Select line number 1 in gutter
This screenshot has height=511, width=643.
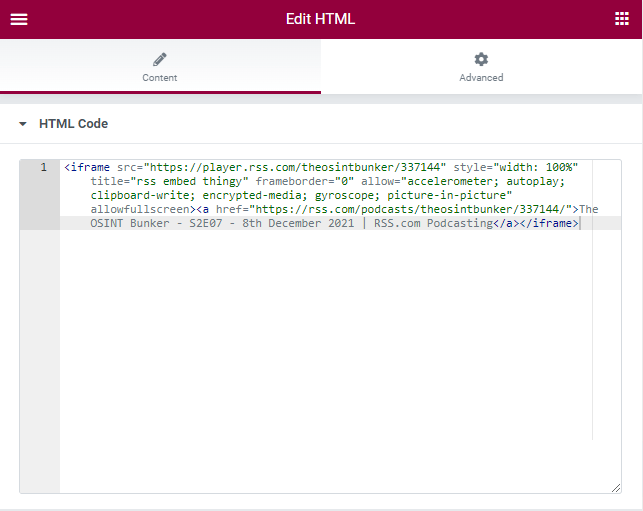click(43, 167)
